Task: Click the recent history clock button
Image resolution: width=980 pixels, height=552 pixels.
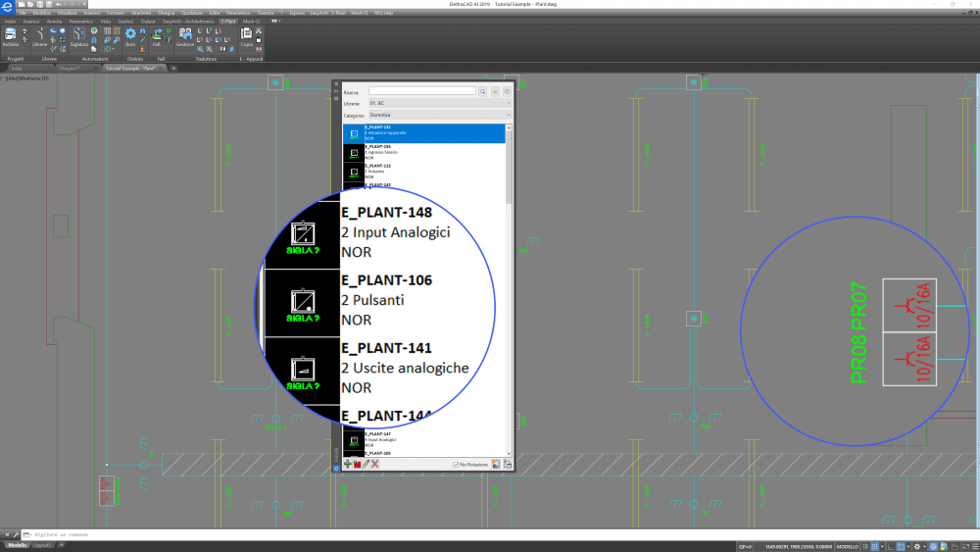Action: (x=507, y=92)
